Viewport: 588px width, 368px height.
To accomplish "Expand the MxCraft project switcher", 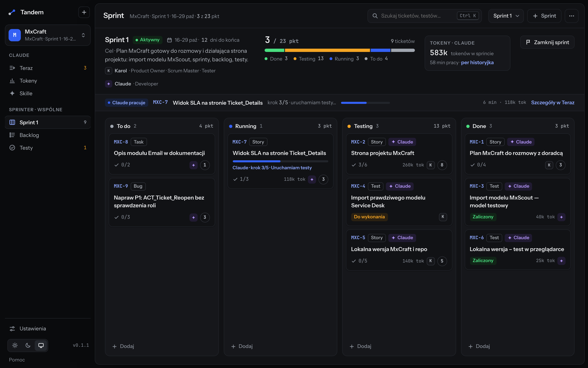I will [48, 35].
